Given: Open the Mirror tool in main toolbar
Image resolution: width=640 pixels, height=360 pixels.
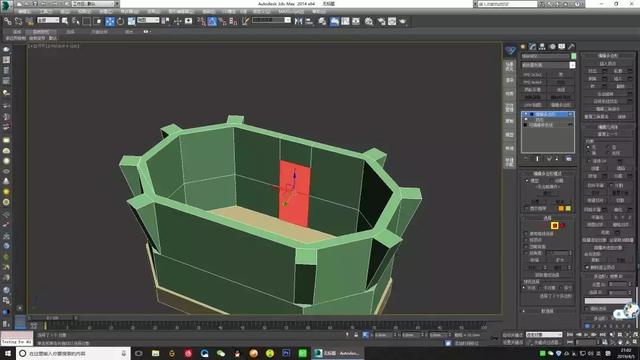Looking at the screenshot, I should 298,21.
